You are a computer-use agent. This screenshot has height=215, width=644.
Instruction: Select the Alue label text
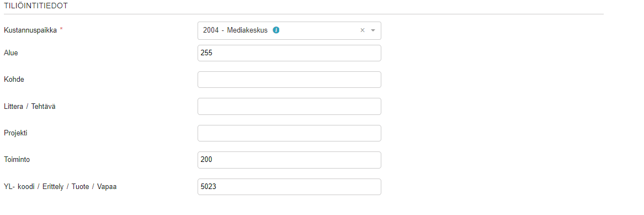[10, 53]
